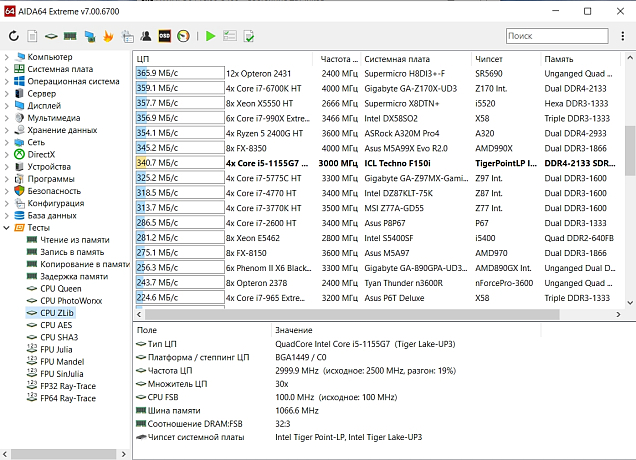Click the Refresh toolbar icon
Viewport: 636px width, 460px height.
[x=14, y=36]
